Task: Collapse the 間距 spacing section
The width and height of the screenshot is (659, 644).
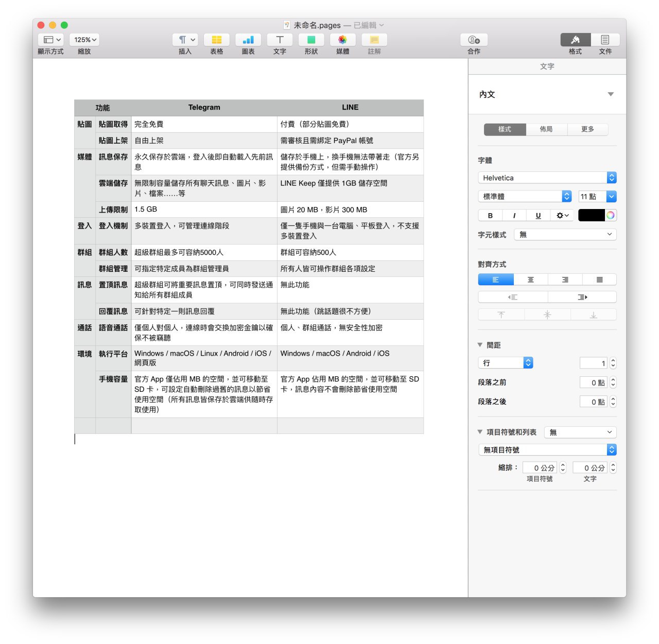Action: tap(480, 345)
